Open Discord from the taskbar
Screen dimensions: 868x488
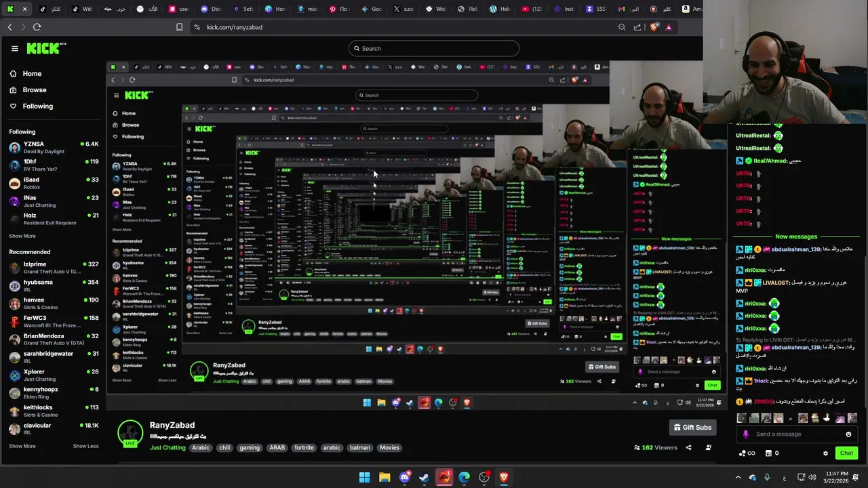[x=405, y=478]
